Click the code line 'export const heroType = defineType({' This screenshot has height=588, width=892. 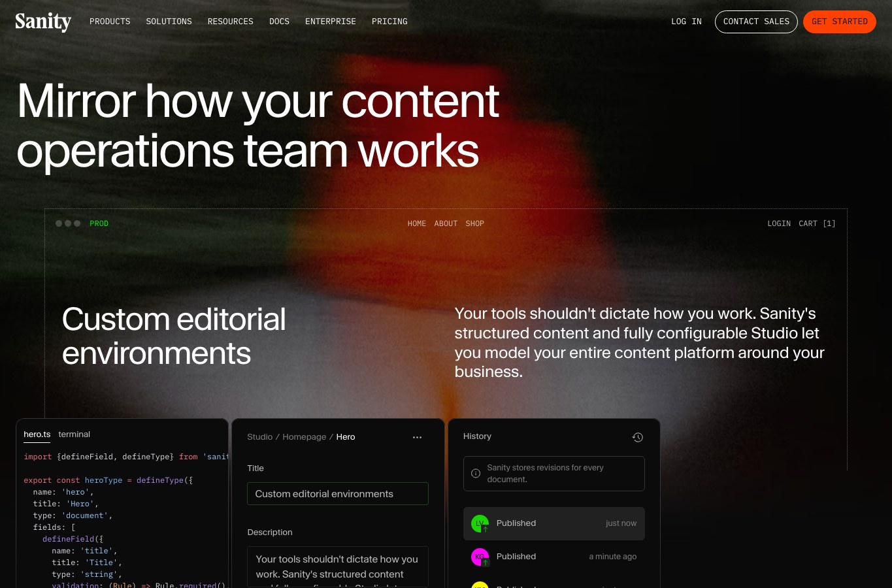[108, 480]
